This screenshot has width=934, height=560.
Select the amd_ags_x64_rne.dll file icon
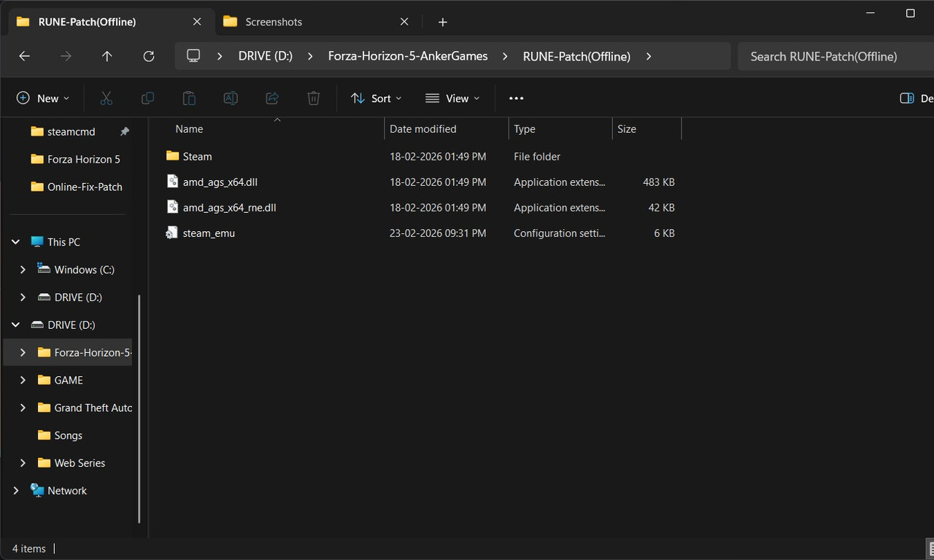172,207
